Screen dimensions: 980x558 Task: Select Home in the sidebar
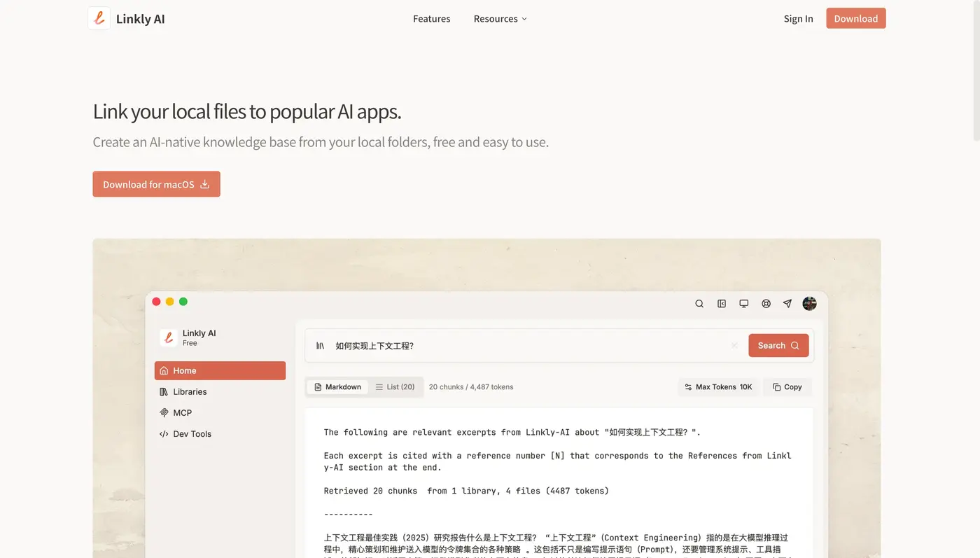184,370
